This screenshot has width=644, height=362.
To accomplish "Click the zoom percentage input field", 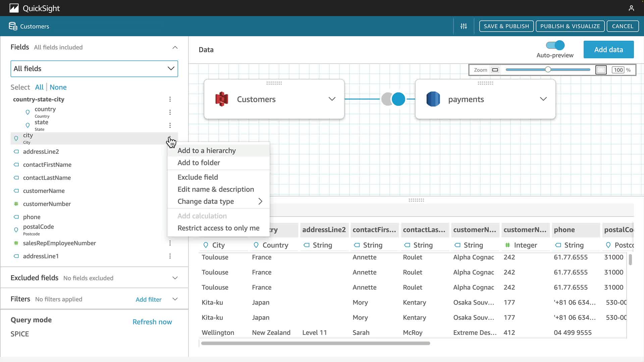I will (618, 70).
